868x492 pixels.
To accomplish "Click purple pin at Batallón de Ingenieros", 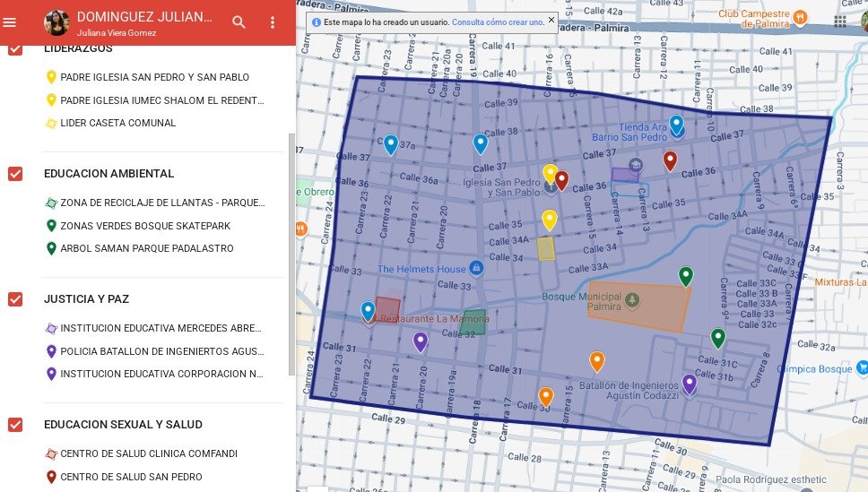I will pos(690,384).
